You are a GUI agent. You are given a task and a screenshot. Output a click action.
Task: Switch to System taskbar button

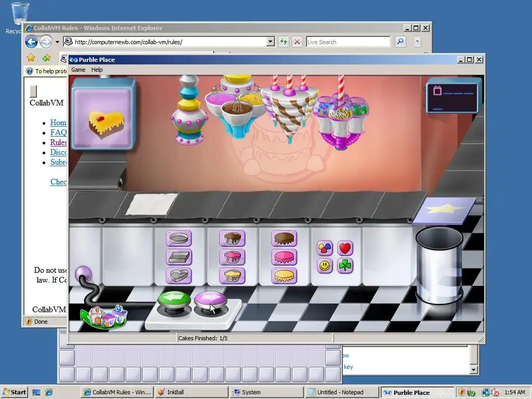pos(266,392)
